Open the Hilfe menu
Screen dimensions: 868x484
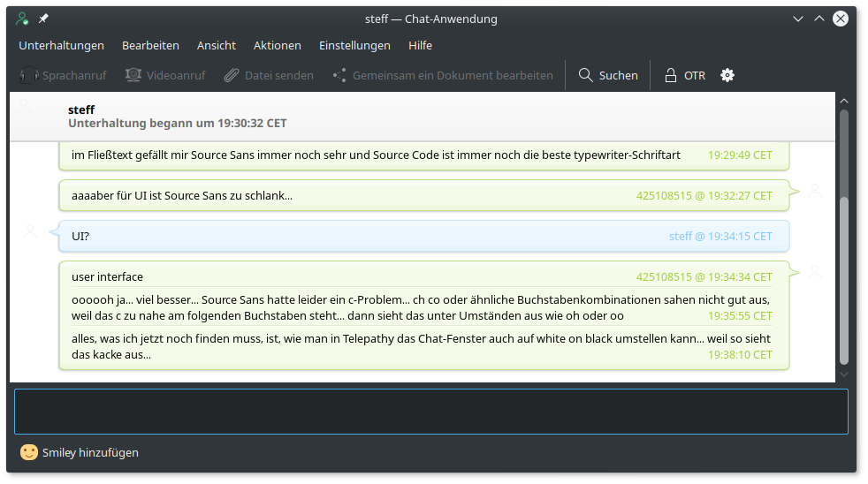(420, 45)
